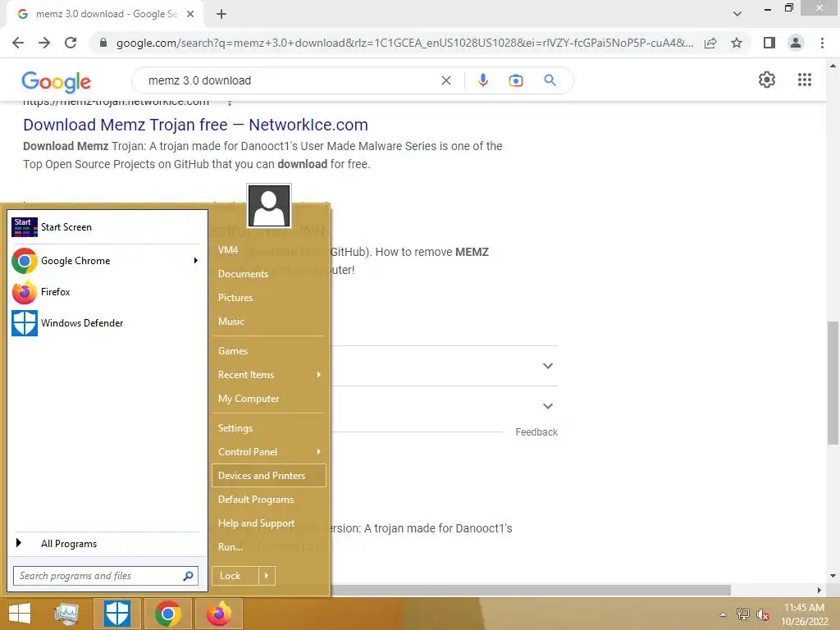This screenshot has width=840, height=630.
Task: Open Help and Support
Action: 269,523
